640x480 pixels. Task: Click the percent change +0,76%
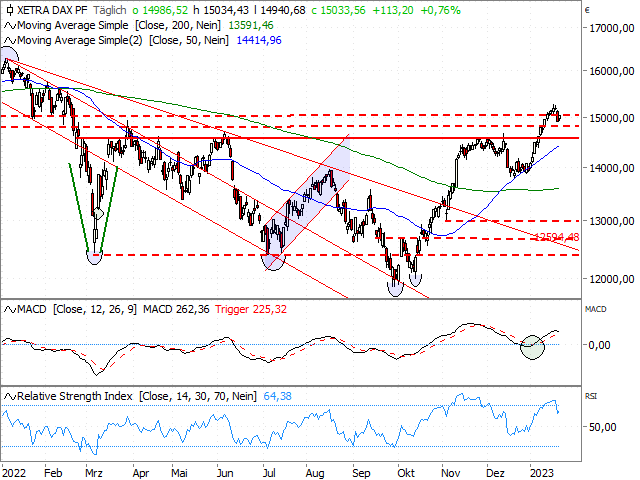[440, 10]
